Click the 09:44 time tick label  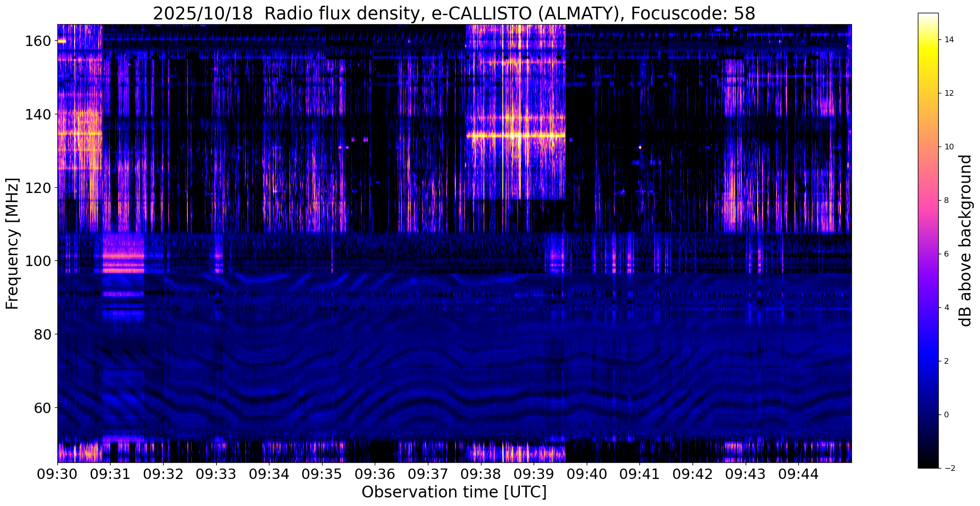798,474
